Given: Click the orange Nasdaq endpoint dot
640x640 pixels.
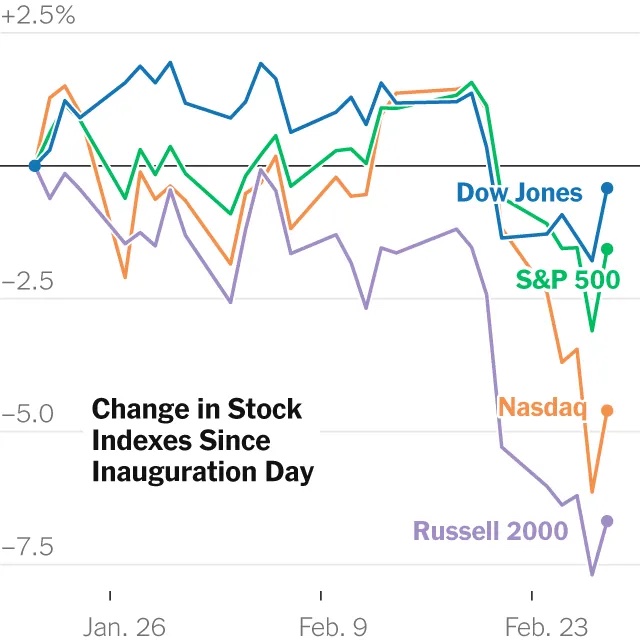Looking at the screenshot, I should click(x=607, y=411).
